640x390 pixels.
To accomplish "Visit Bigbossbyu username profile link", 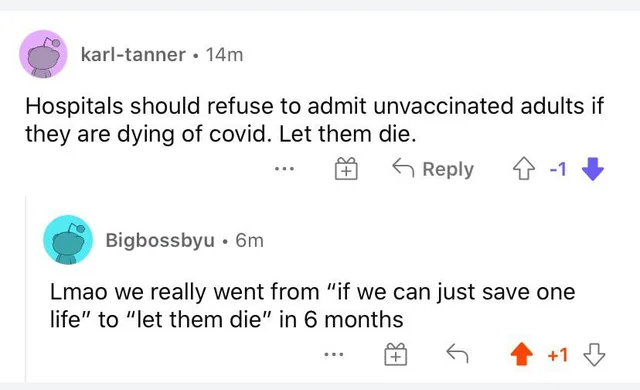I will (x=160, y=240).
